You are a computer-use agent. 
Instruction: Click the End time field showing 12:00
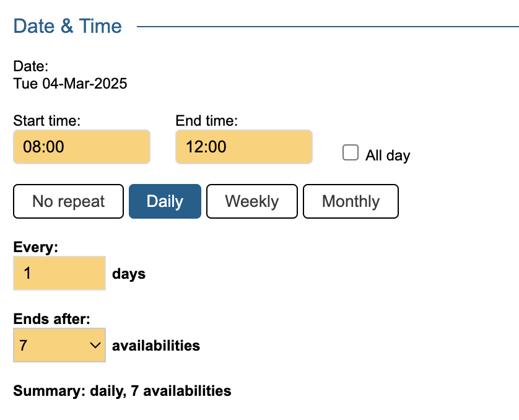(x=243, y=147)
